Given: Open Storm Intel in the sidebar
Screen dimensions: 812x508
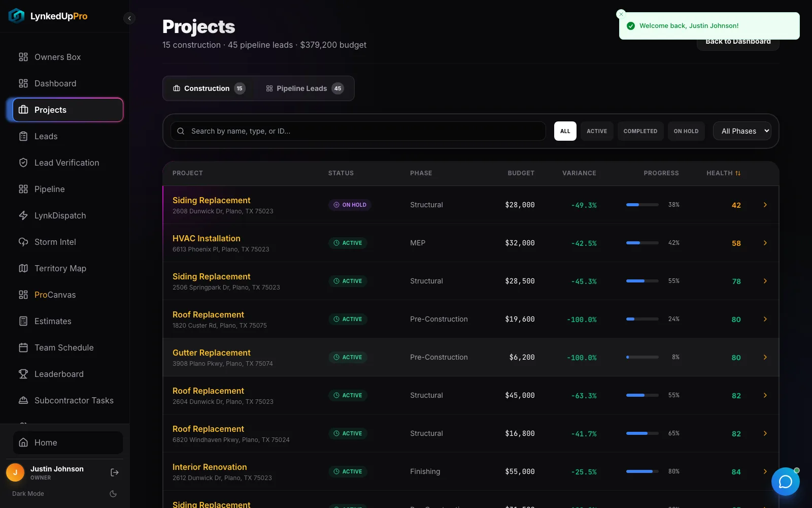Looking at the screenshot, I should [x=67, y=242].
